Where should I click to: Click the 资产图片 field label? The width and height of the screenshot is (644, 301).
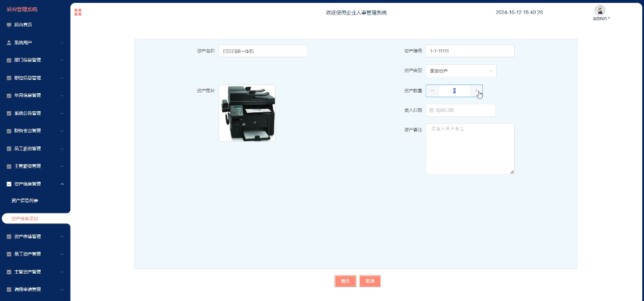tap(206, 91)
